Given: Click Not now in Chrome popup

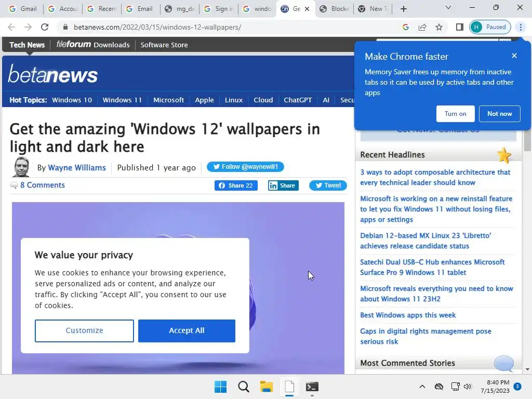Looking at the screenshot, I should (499, 114).
